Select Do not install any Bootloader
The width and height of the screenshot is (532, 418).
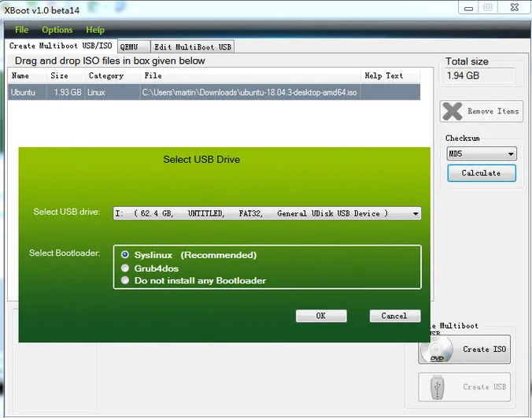(125, 281)
